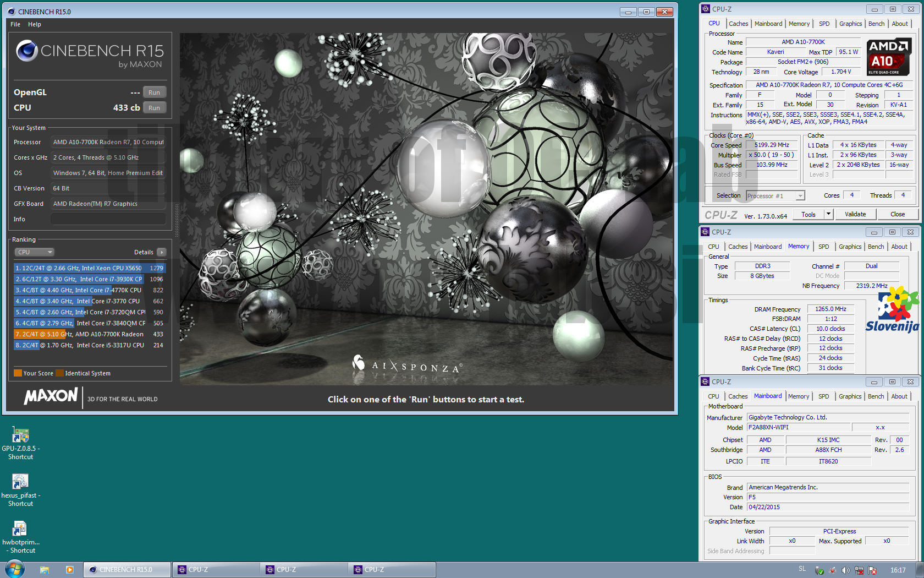The image size is (924, 578).
Task: Open SPD tab in middle CPU-Z window
Action: point(823,247)
